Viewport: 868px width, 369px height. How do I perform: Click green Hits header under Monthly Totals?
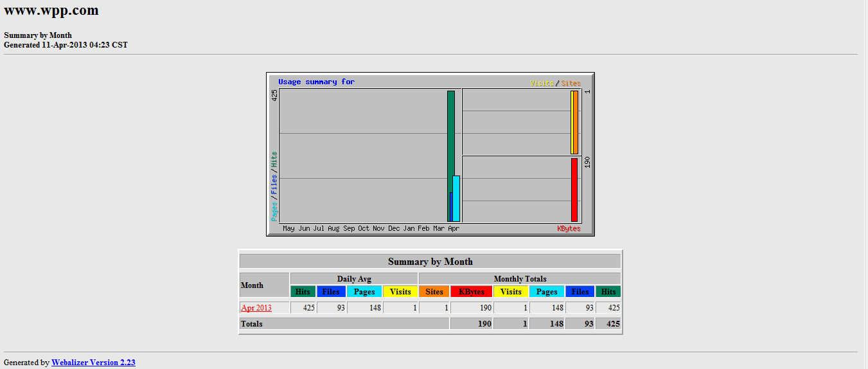[608, 292]
